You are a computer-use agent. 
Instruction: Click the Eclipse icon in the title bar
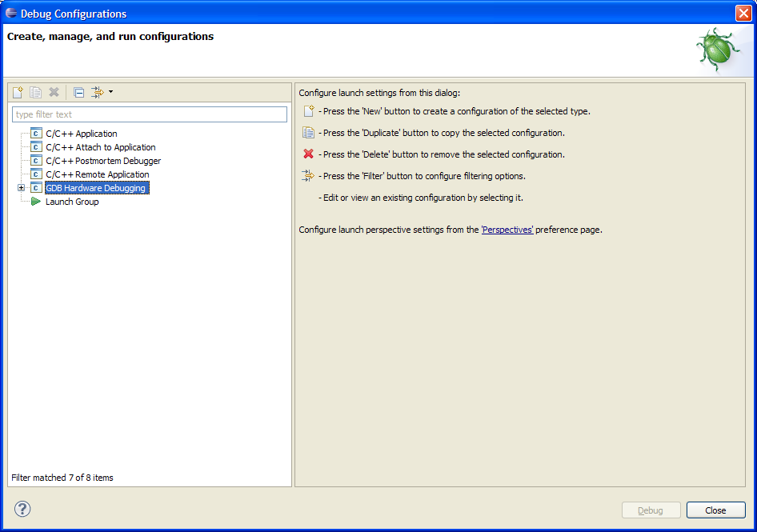coord(11,14)
